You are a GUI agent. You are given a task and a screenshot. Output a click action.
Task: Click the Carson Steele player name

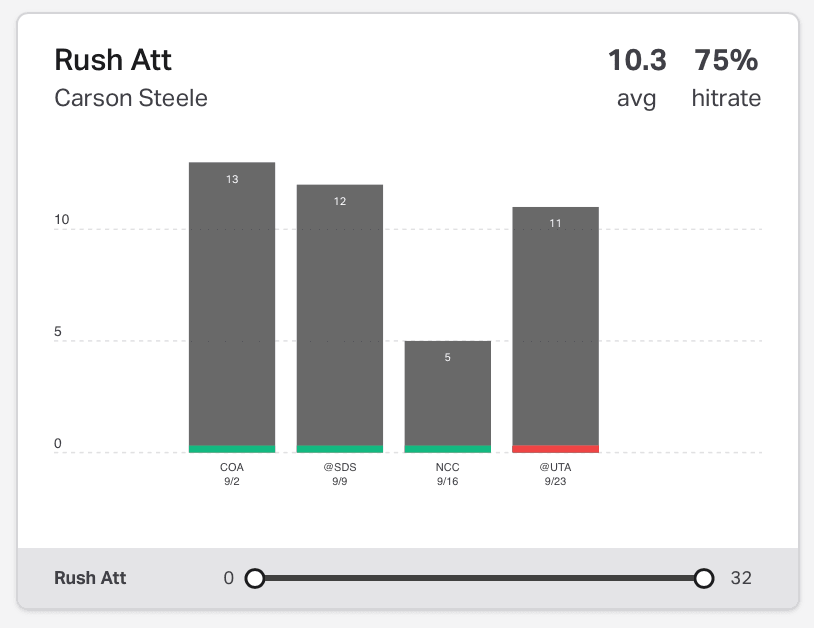tap(131, 98)
